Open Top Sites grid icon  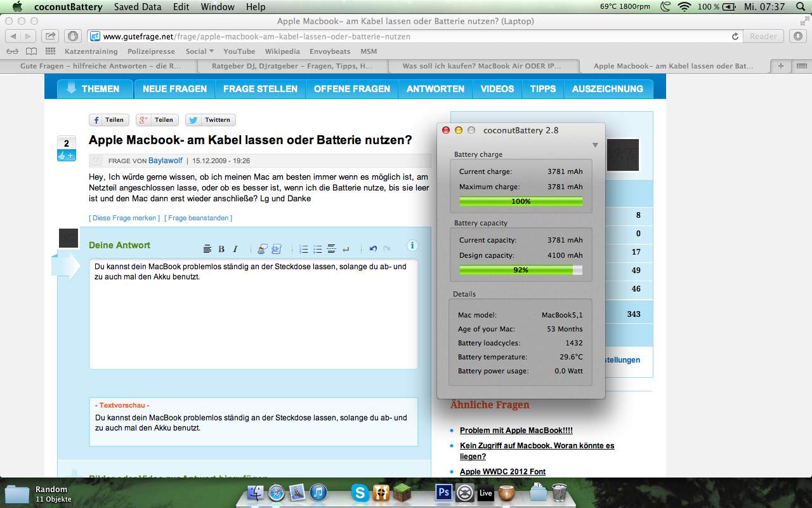(x=50, y=51)
